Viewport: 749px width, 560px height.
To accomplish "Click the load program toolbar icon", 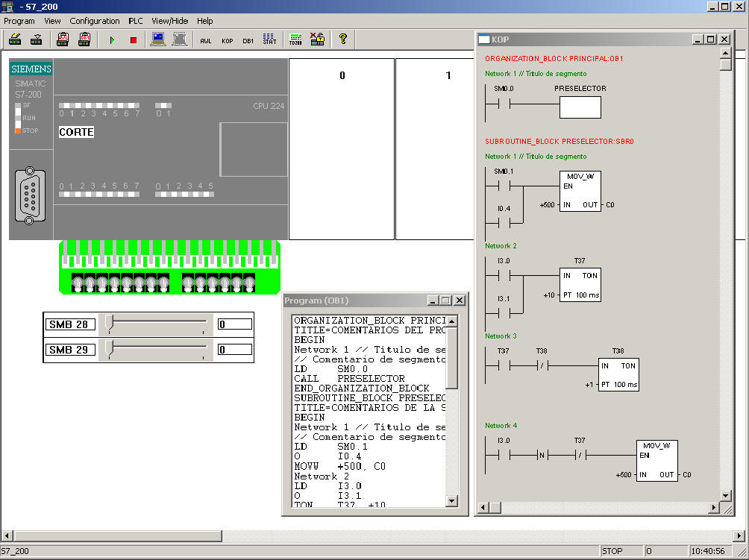I will click(x=14, y=40).
